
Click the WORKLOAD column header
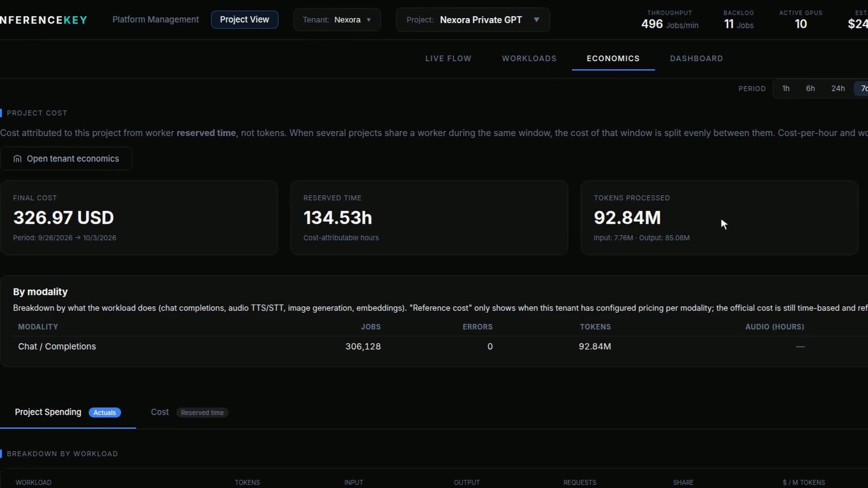click(34, 483)
